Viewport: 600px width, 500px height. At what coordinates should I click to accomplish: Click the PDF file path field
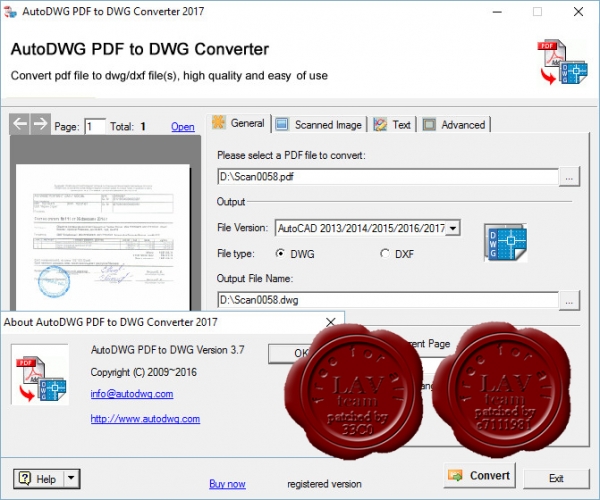point(388,177)
